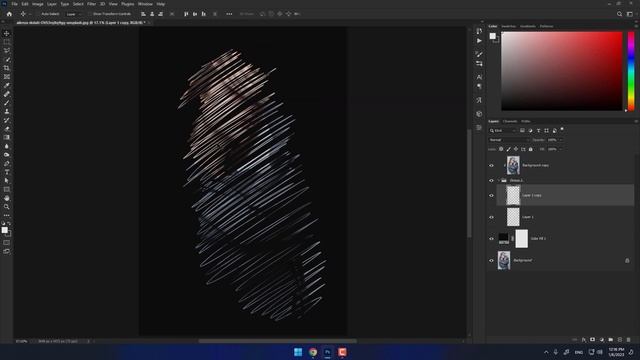Click the delete layer trash icon

[x=629, y=340]
